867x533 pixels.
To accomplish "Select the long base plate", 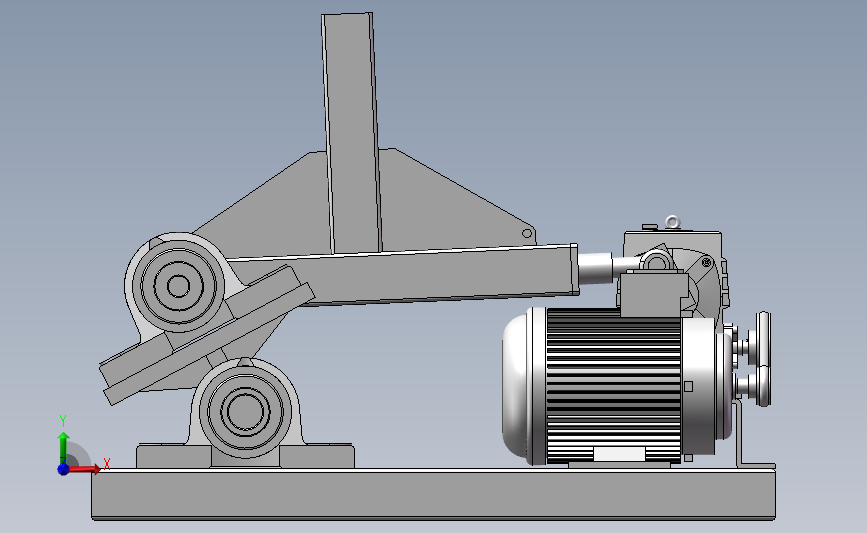I will (x=434, y=494).
